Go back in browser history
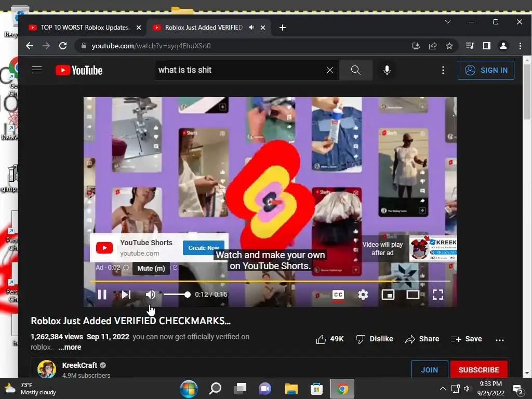 30,46
